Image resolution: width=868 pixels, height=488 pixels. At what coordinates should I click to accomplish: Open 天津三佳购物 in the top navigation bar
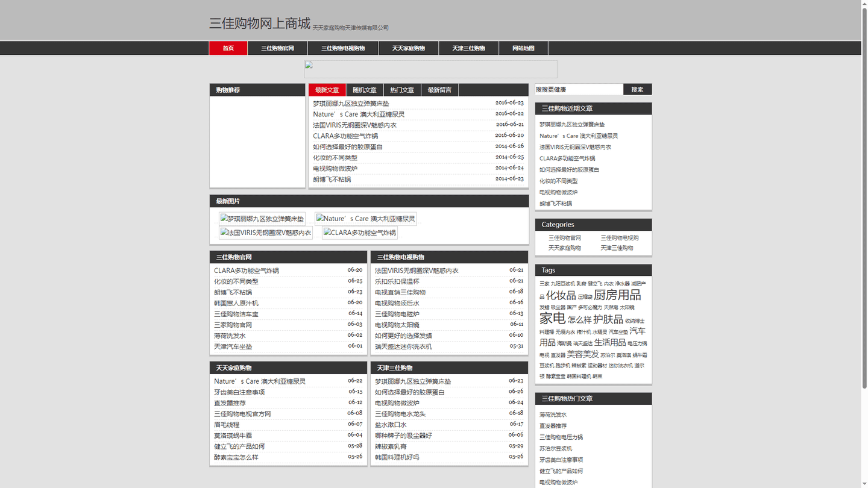pos(468,48)
